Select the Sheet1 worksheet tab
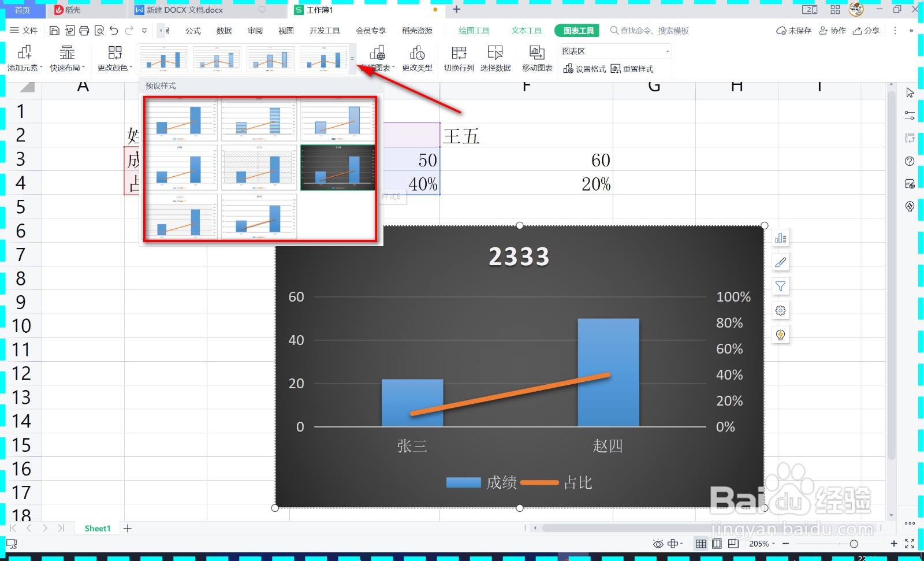924x561 pixels. tap(97, 528)
